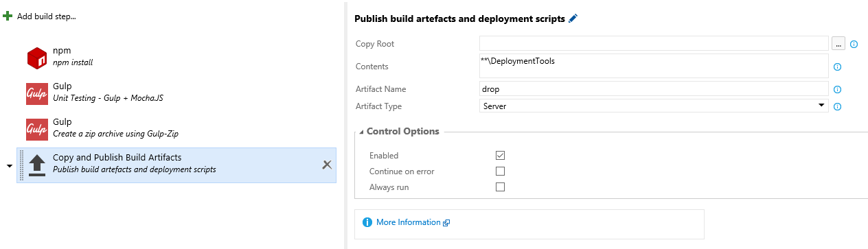Viewport: 868px width, 249px height.
Task: Show info for Artifact Type field
Action: (837, 106)
